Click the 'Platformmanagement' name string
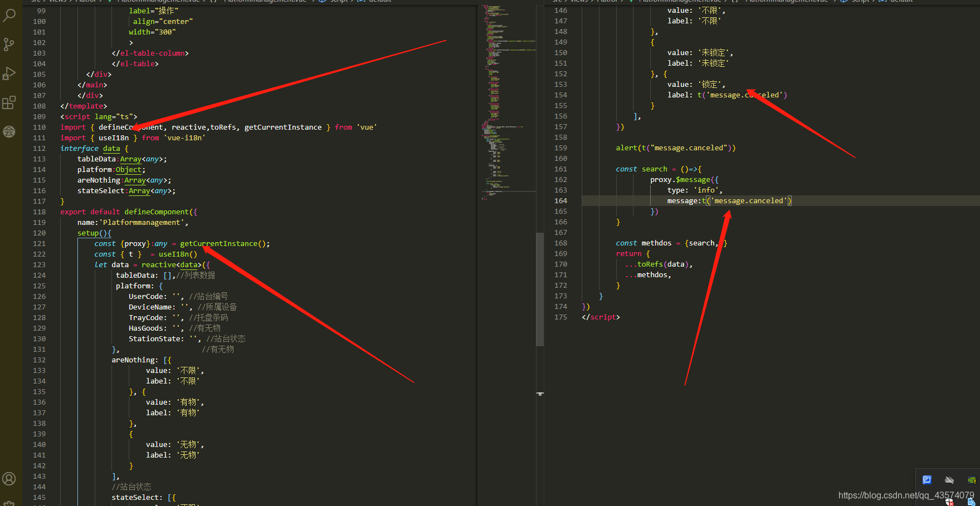Screen dimensions: 980x506 (x=142, y=223)
